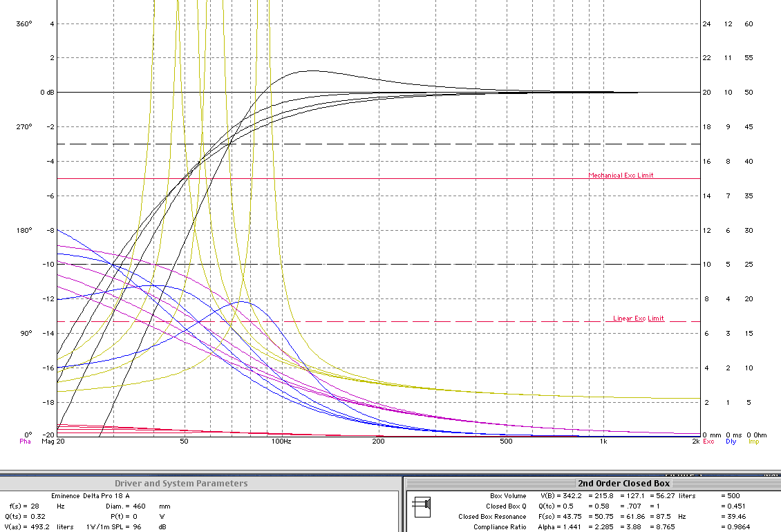Click the compliance ratio value 2.285

click(x=603, y=527)
